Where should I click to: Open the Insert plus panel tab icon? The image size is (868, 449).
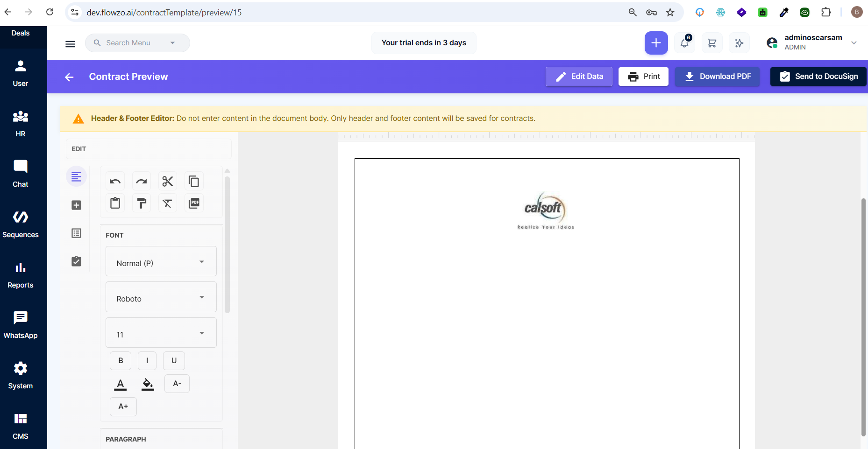(x=77, y=205)
